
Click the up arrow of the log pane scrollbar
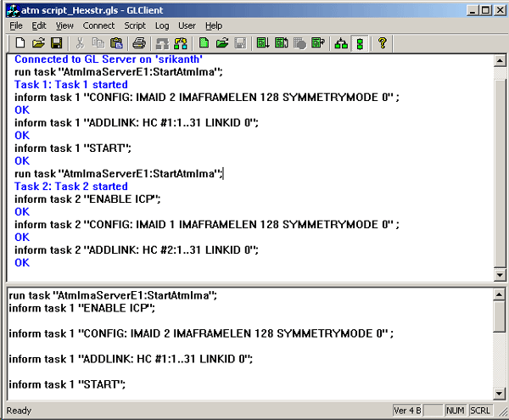500,61
